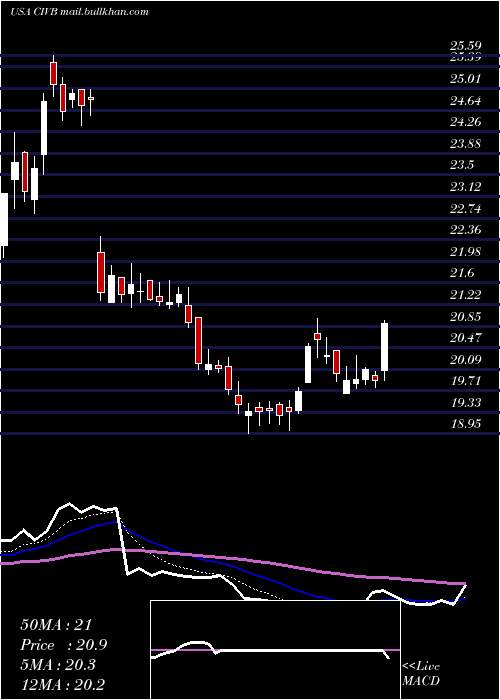This screenshot has height=700, width=500.
Task: Click the 50MA : 21 indicator text
Action: (x=56, y=625)
